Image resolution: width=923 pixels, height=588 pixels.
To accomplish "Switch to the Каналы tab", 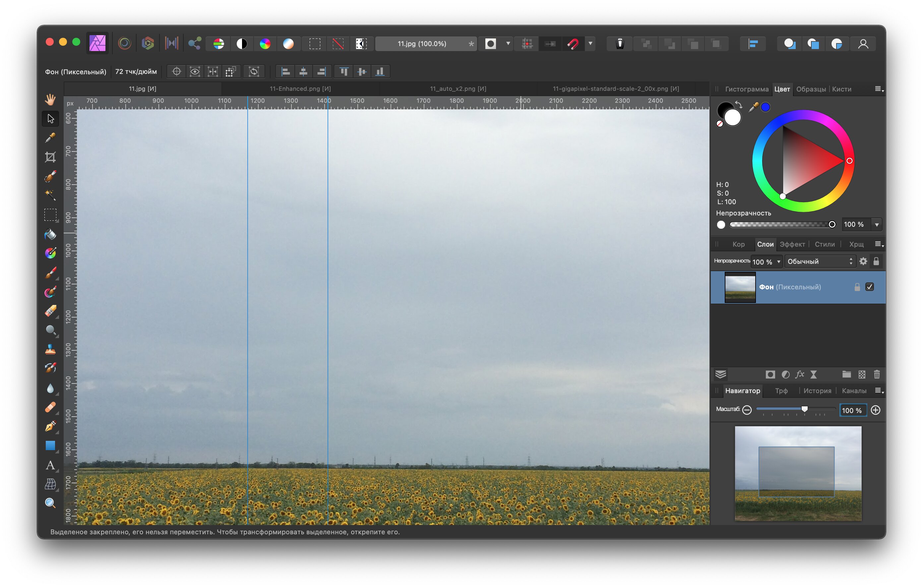I will point(854,390).
